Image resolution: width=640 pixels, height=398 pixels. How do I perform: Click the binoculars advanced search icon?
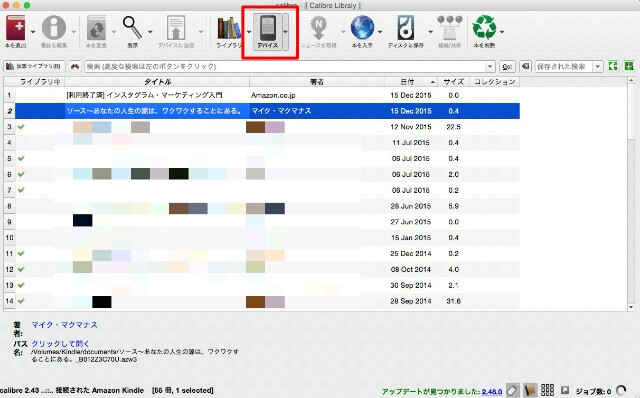[75, 66]
